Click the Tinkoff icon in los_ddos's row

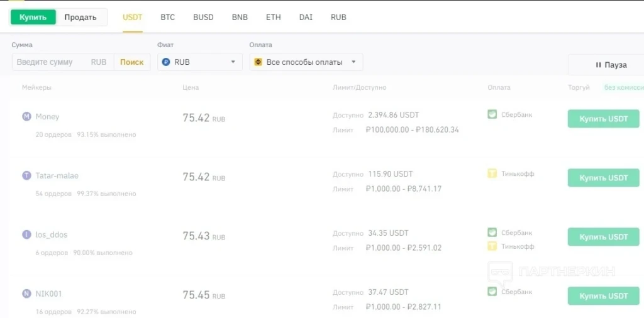[x=492, y=246]
